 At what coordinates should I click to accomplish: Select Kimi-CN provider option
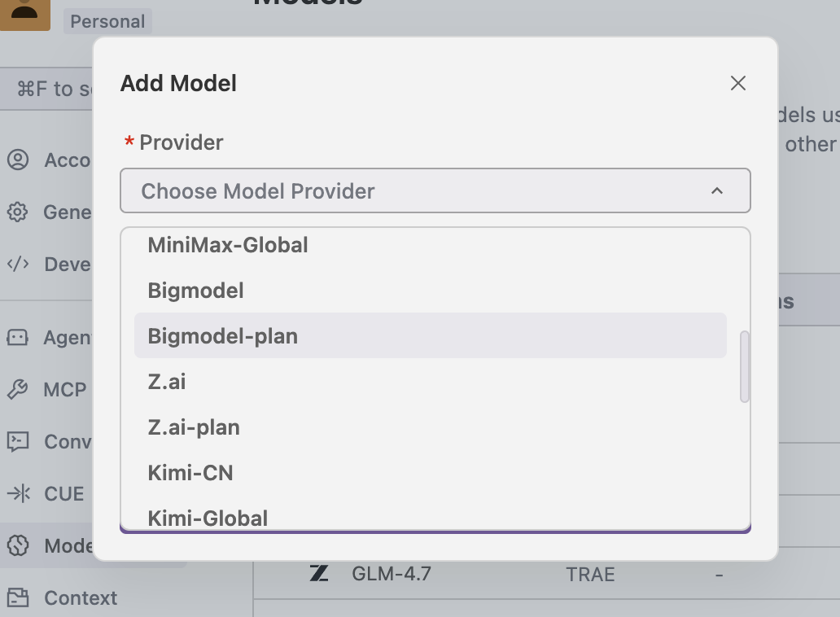[190, 473]
